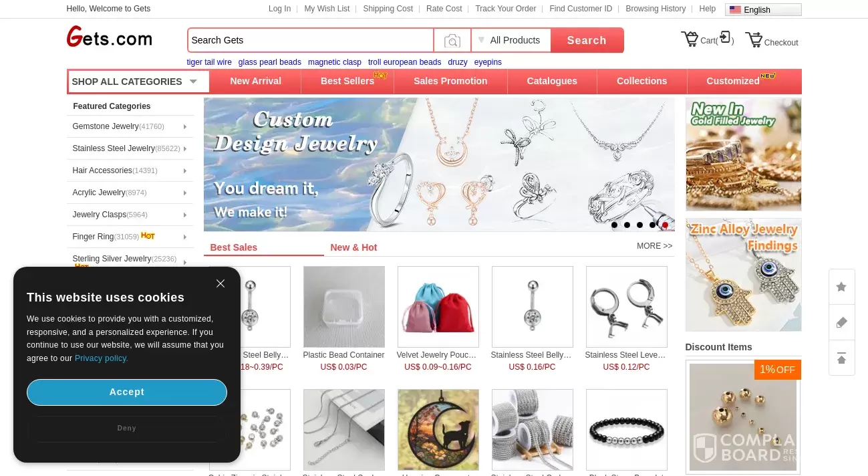Expand the SHOP ALL CATEGORIES dropdown

click(x=138, y=82)
